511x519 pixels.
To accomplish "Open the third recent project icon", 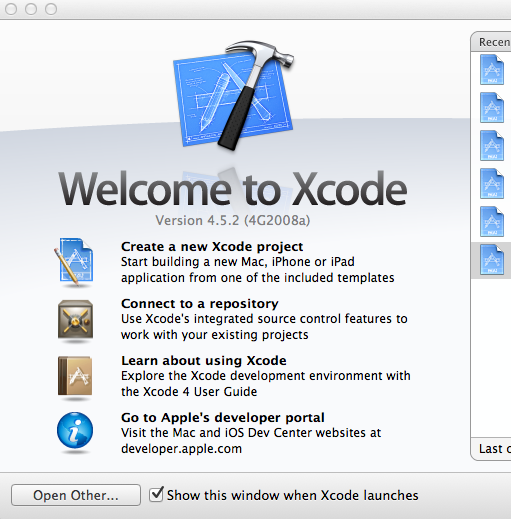I will pos(492,146).
